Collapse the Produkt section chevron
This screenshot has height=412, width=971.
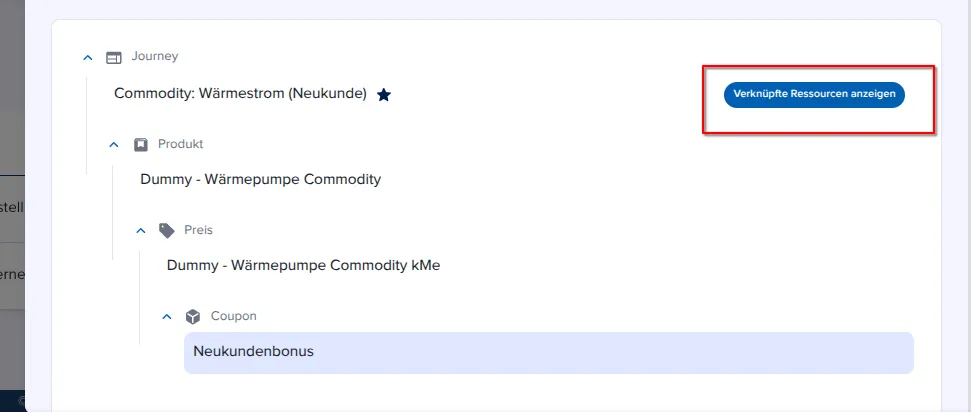(114, 144)
